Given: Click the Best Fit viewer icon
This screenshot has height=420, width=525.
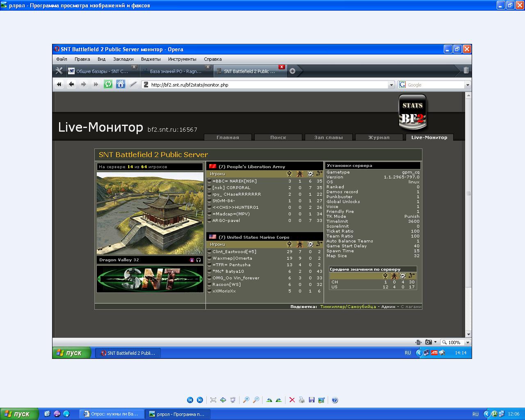Looking at the screenshot, I should tap(213, 400).
